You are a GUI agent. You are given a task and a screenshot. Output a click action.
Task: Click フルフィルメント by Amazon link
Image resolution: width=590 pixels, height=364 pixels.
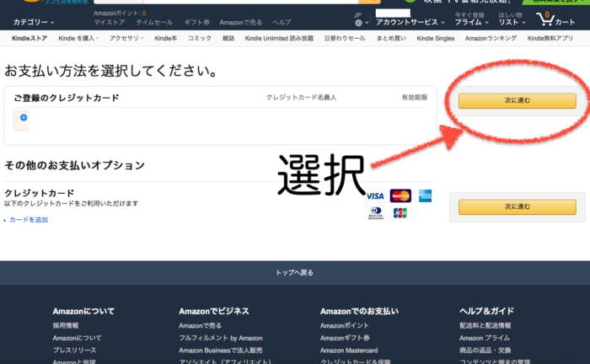(x=221, y=338)
